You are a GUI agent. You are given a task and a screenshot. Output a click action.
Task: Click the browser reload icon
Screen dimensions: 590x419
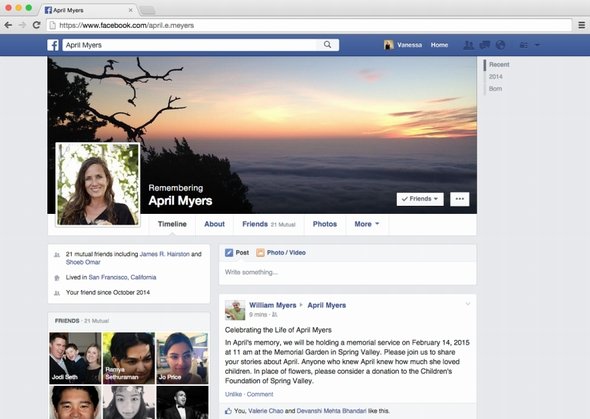(36, 25)
